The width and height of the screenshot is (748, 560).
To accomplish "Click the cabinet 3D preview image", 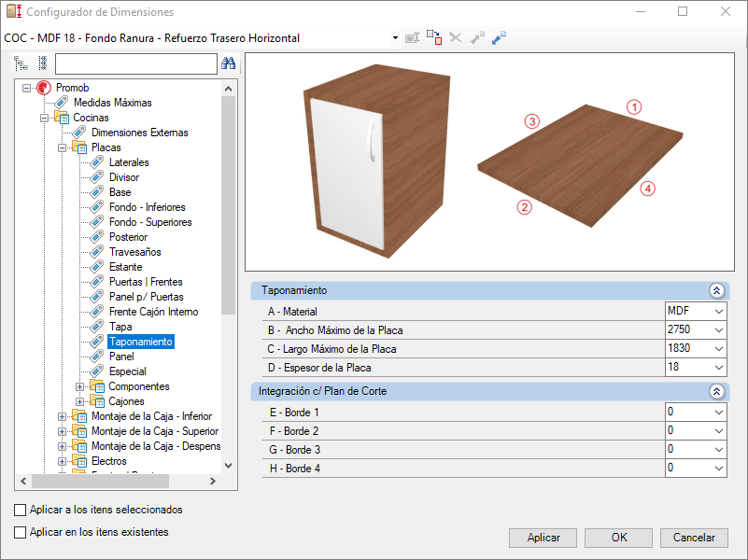I will (377, 161).
